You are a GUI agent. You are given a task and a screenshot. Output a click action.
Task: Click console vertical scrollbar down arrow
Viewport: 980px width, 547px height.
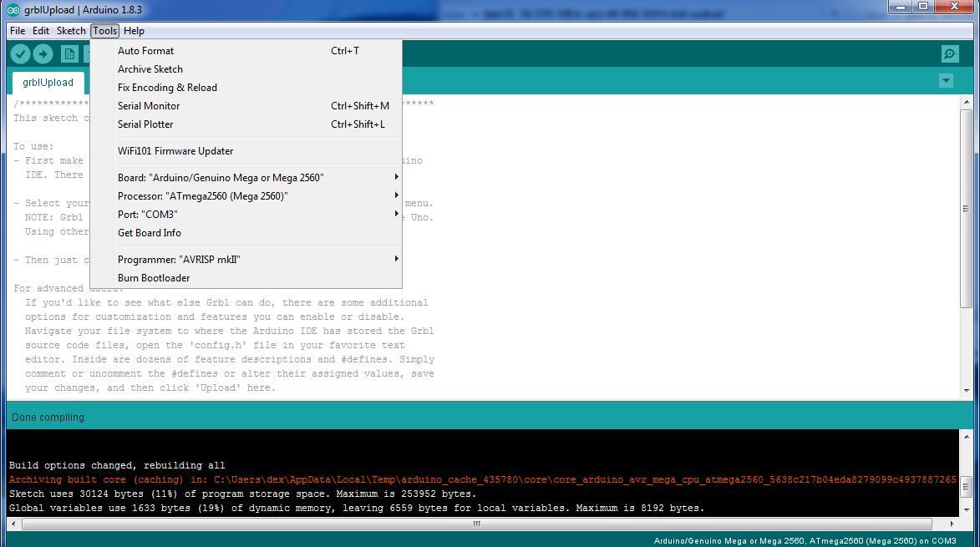pyautogui.click(x=967, y=510)
